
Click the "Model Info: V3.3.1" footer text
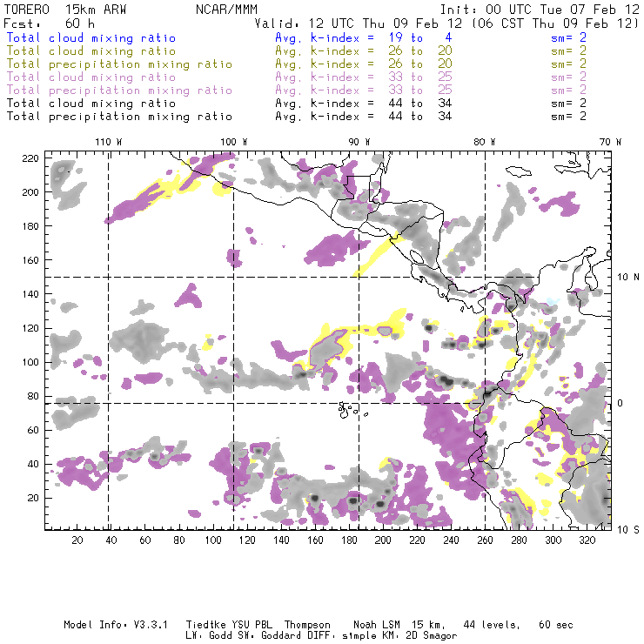[x=116, y=625]
